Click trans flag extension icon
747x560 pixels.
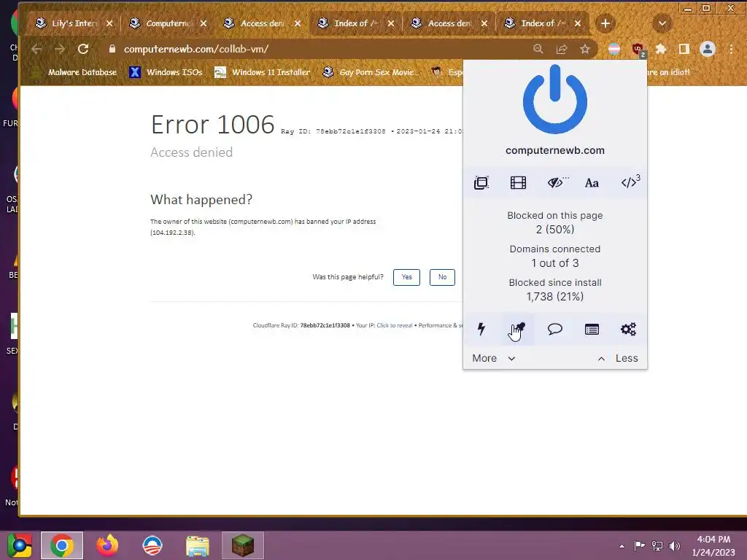[x=614, y=49]
